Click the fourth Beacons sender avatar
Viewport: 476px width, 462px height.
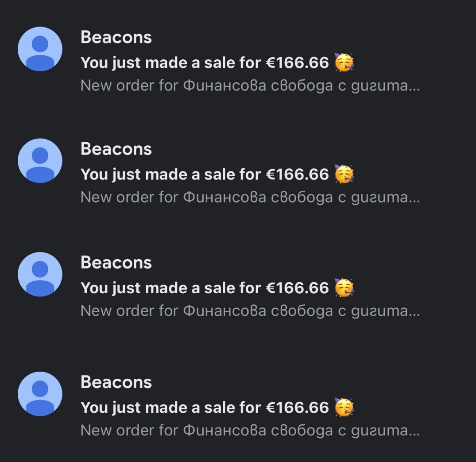tap(40, 394)
